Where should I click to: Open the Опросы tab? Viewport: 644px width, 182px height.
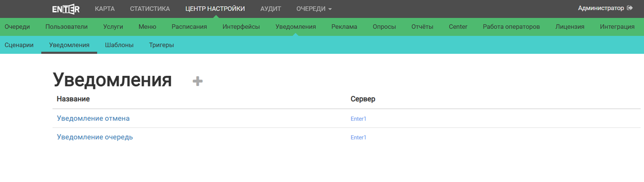pos(384,27)
